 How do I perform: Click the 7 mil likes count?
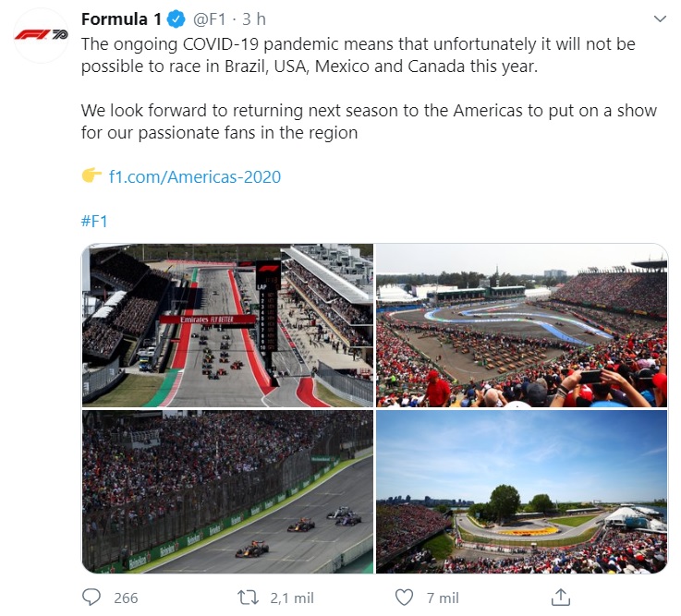click(443, 598)
